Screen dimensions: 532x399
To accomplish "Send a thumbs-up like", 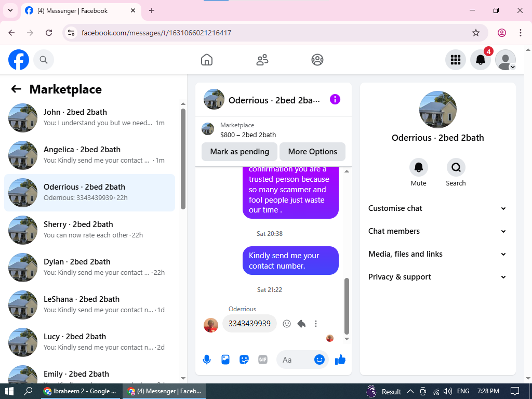I will pyautogui.click(x=340, y=360).
